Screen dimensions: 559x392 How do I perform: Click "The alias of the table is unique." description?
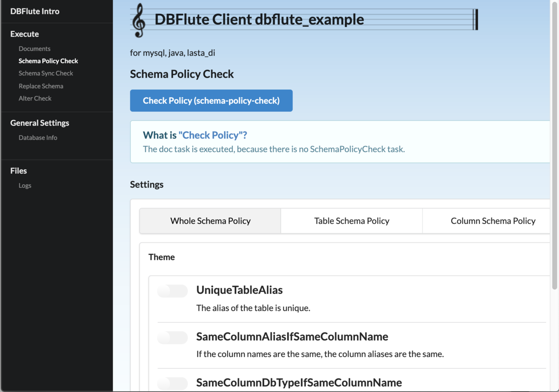(253, 308)
